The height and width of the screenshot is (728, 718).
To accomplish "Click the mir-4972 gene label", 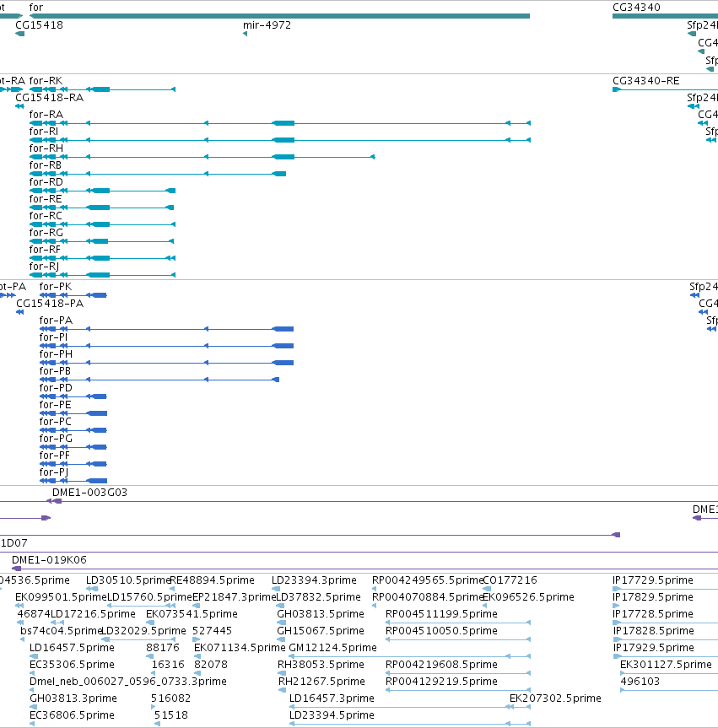I will pyautogui.click(x=267, y=25).
